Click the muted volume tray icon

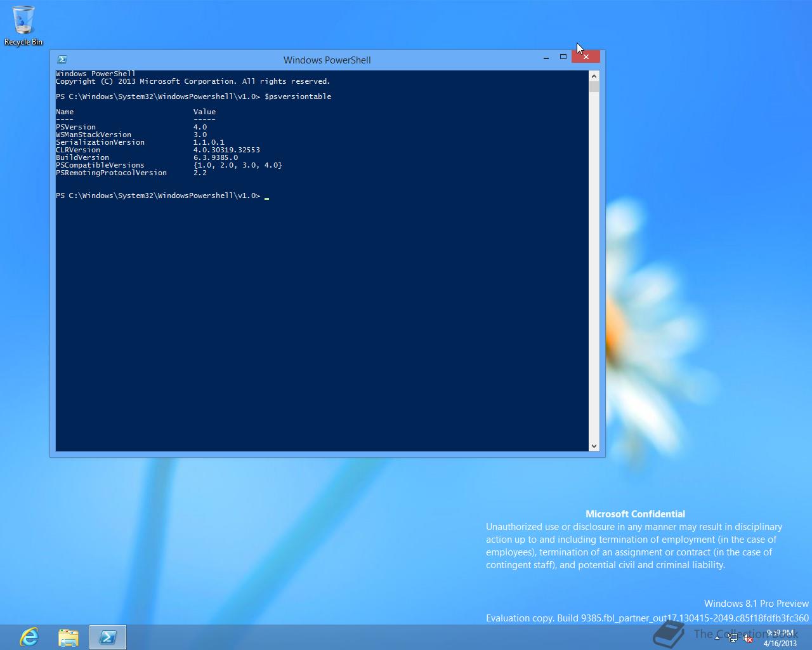748,639
